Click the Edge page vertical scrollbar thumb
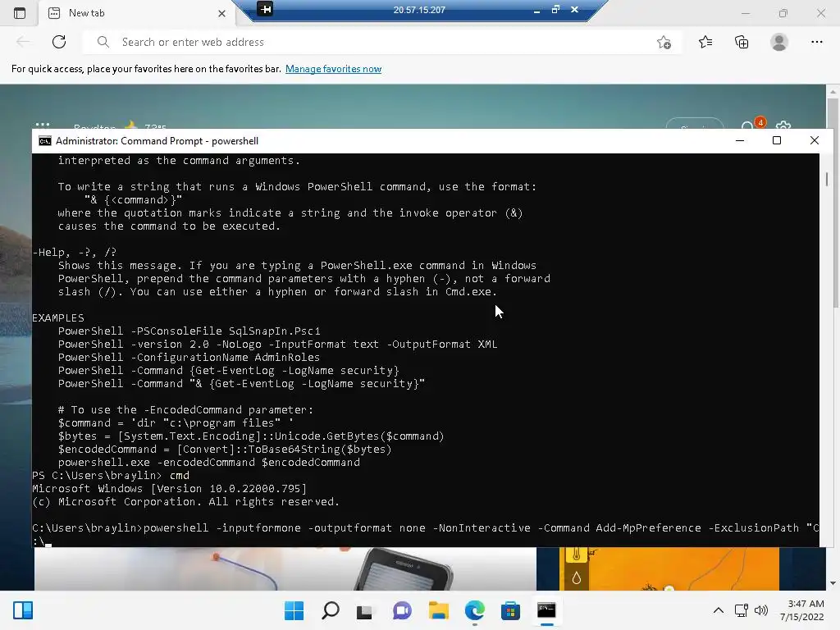 click(x=833, y=202)
